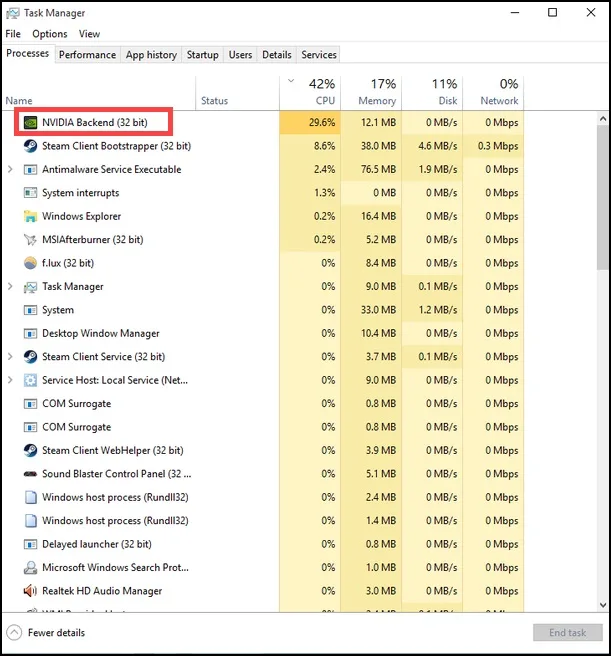Click the Task Manager title bar icon
The image size is (611, 656).
pos(13,13)
